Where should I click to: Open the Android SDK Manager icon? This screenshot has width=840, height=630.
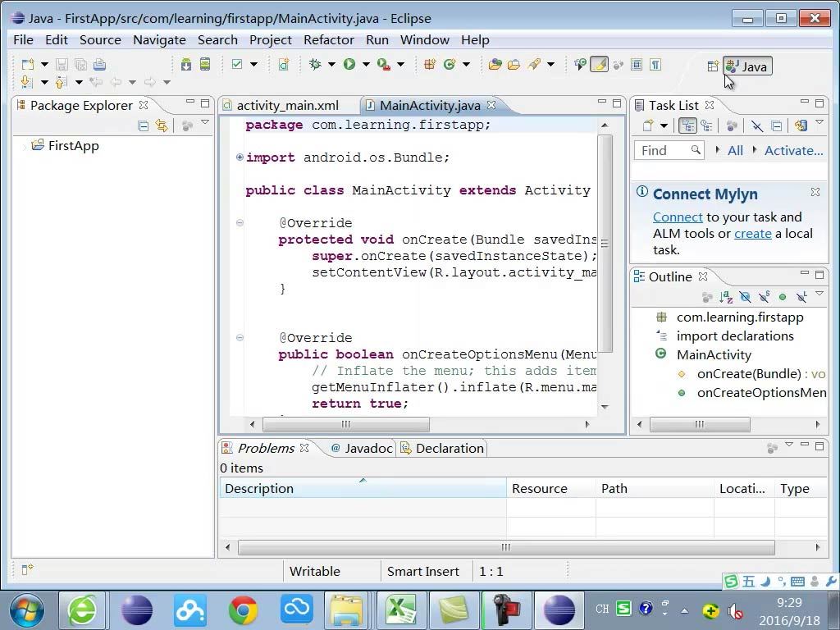[x=186, y=65]
